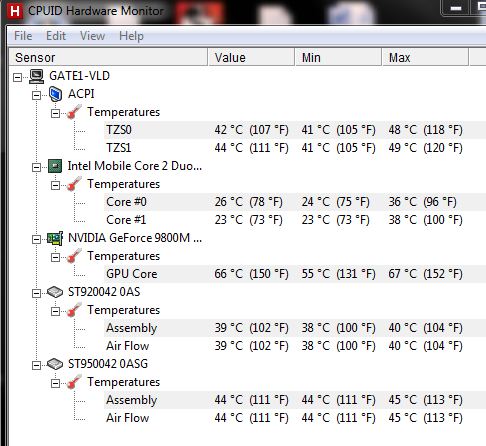Click the ACPI blue shield icon
Viewport: 486px width, 446px height.
(x=55, y=94)
